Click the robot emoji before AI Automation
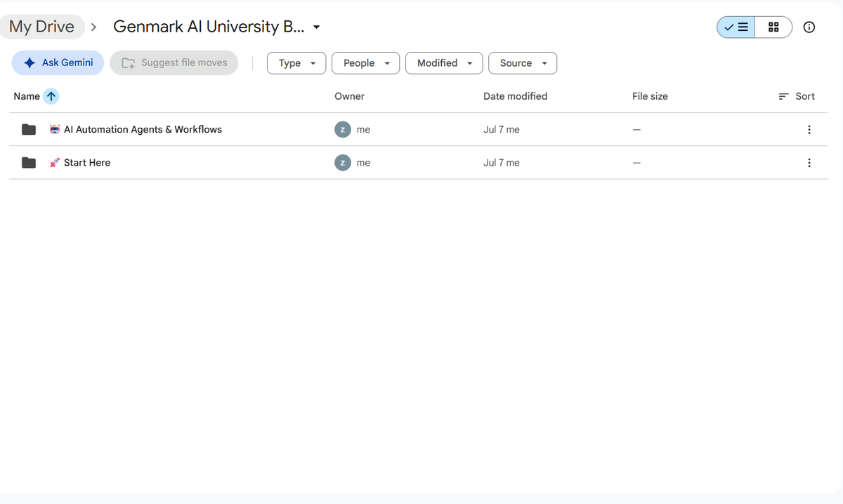Image resolution: width=843 pixels, height=504 pixels. pos(55,129)
